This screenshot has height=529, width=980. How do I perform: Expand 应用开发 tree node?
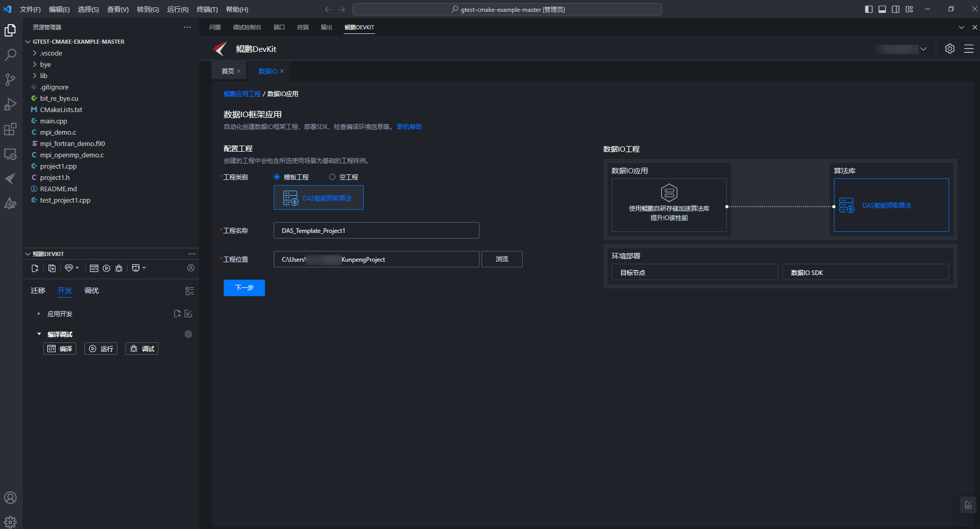coord(39,314)
